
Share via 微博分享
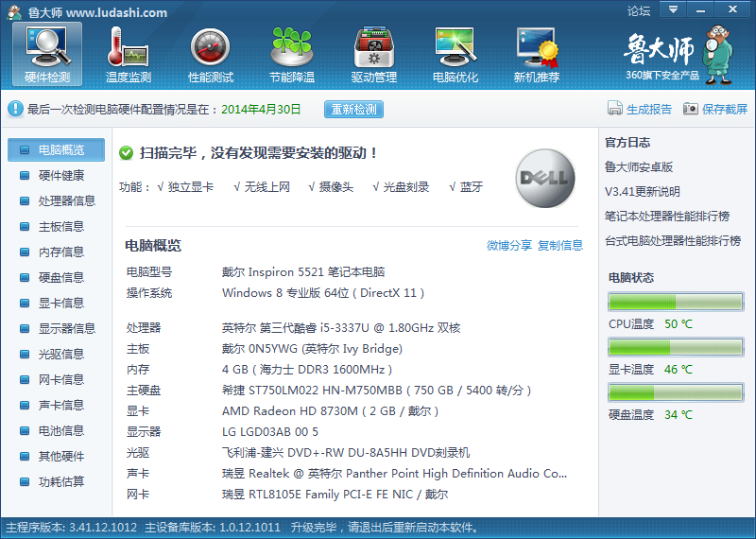pyautogui.click(x=509, y=245)
